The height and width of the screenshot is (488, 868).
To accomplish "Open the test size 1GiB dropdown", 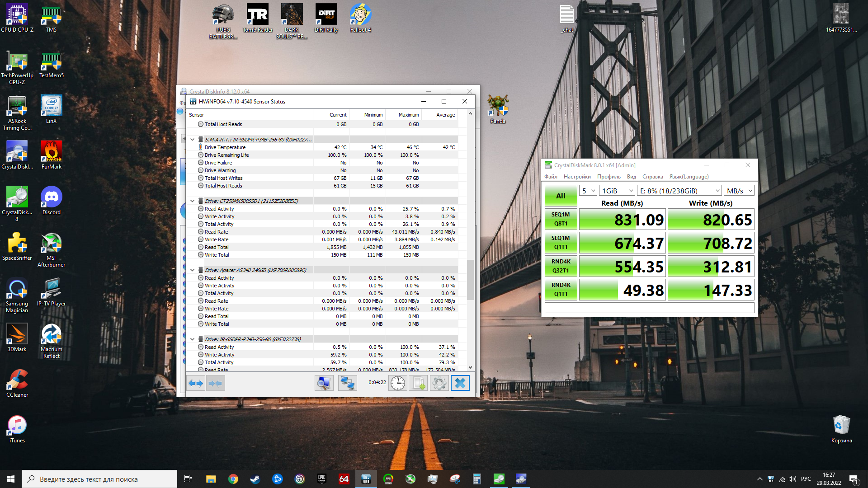I will 617,191.
